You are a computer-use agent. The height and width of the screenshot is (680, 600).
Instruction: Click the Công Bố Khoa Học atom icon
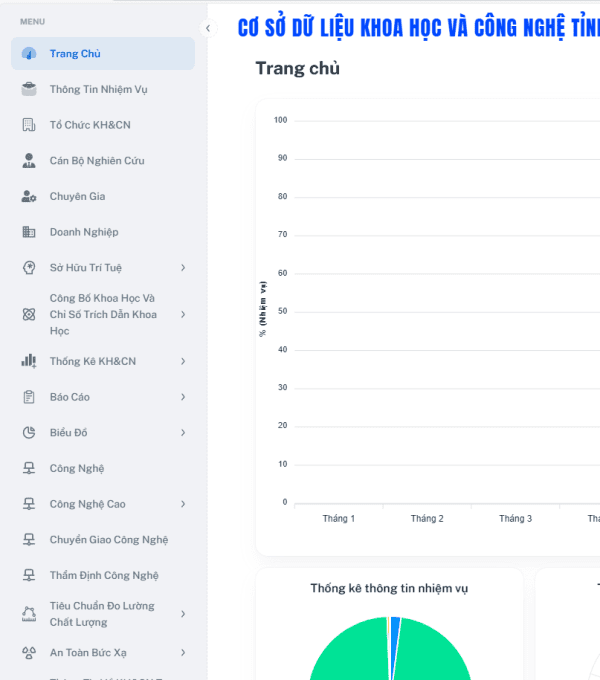[x=29, y=314]
